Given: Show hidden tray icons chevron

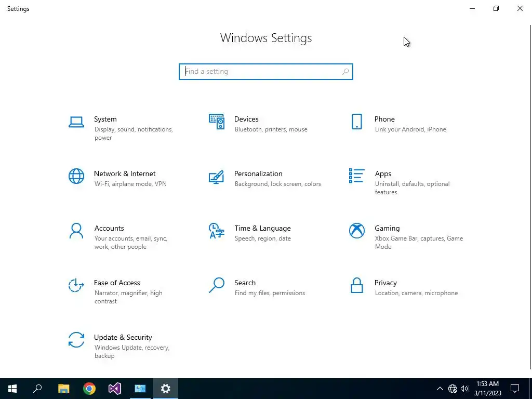Looking at the screenshot, I should (440, 389).
